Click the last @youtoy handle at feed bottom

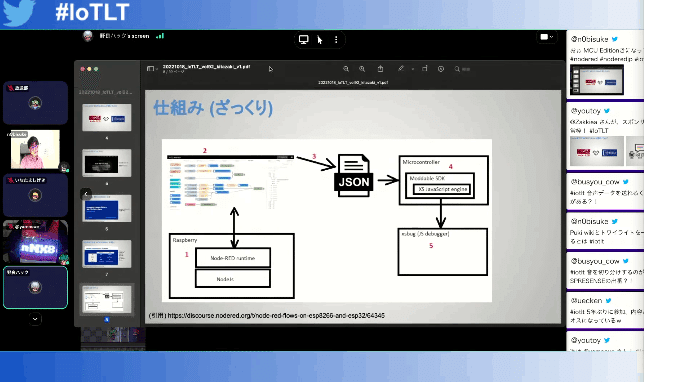[x=585, y=340]
